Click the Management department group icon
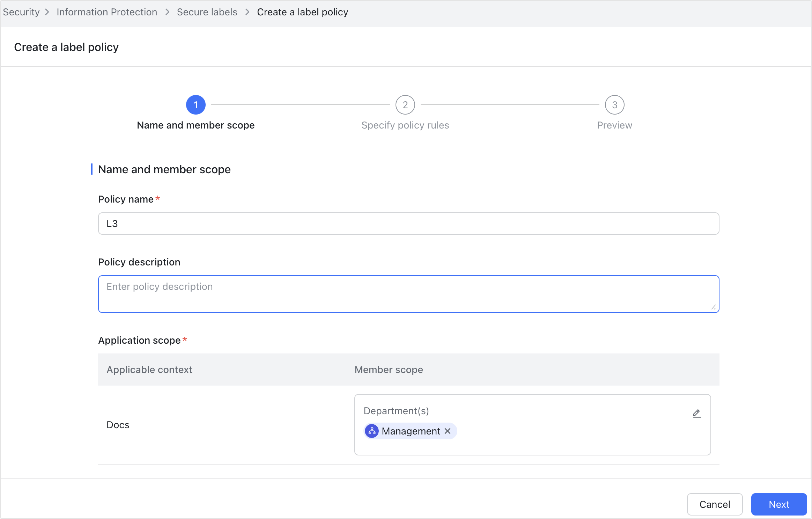This screenshot has width=812, height=519. [x=371, y=431]
